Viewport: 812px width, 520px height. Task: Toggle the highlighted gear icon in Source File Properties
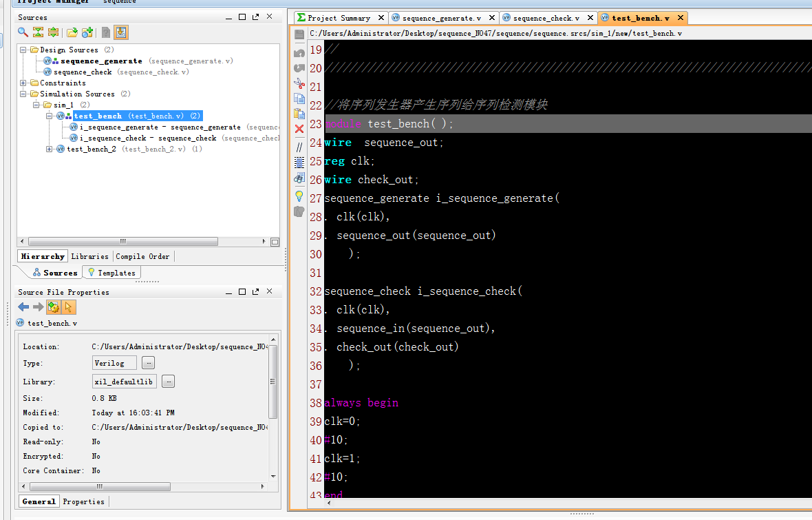[x=54, y=307]
